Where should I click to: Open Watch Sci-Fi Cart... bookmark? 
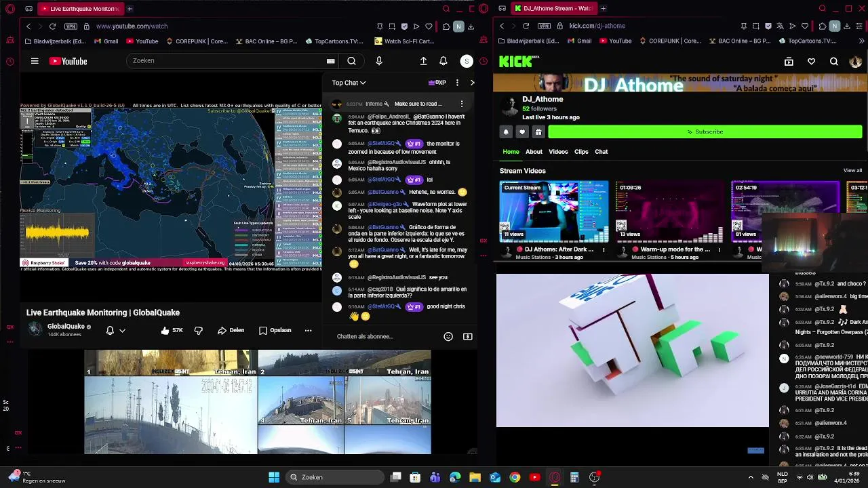pos(405,41)
